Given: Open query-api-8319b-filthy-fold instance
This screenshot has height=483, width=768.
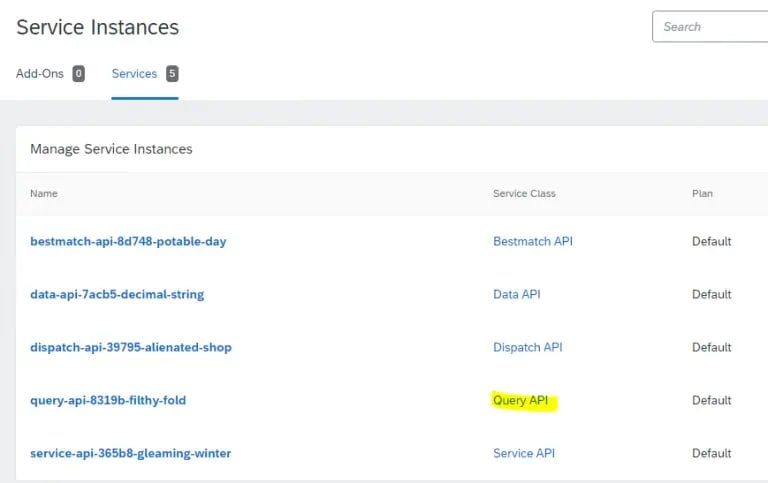Looking at the screenshot, I should 108,400.
